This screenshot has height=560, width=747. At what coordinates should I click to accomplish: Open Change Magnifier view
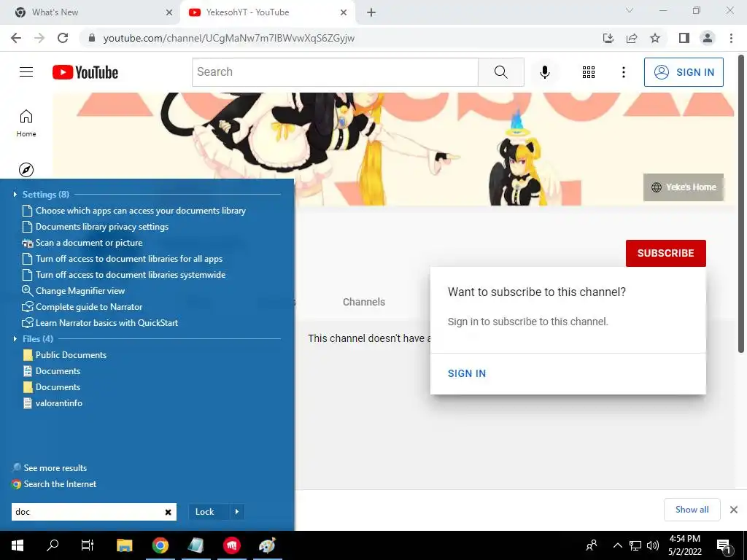tap(80, 290)
